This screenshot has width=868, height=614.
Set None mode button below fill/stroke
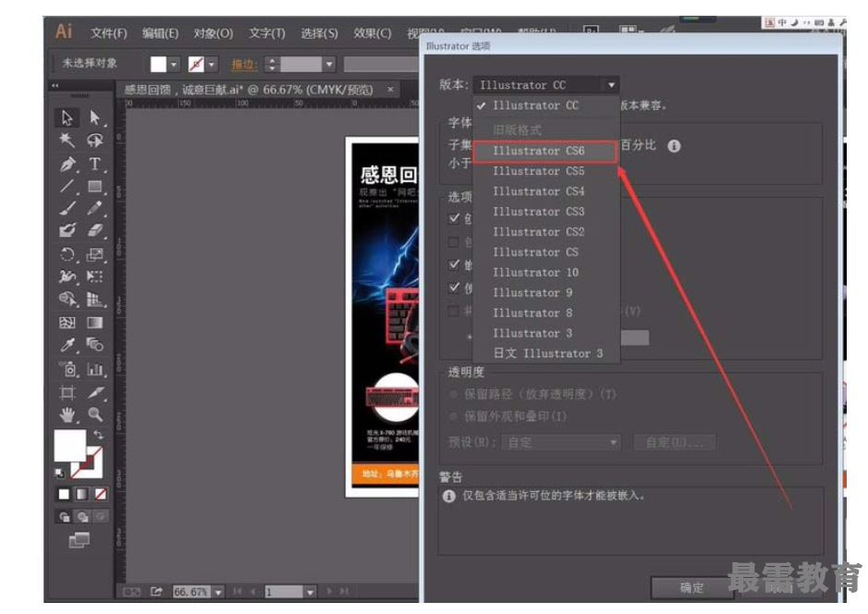pyautogui.click(x=100, y=494)
